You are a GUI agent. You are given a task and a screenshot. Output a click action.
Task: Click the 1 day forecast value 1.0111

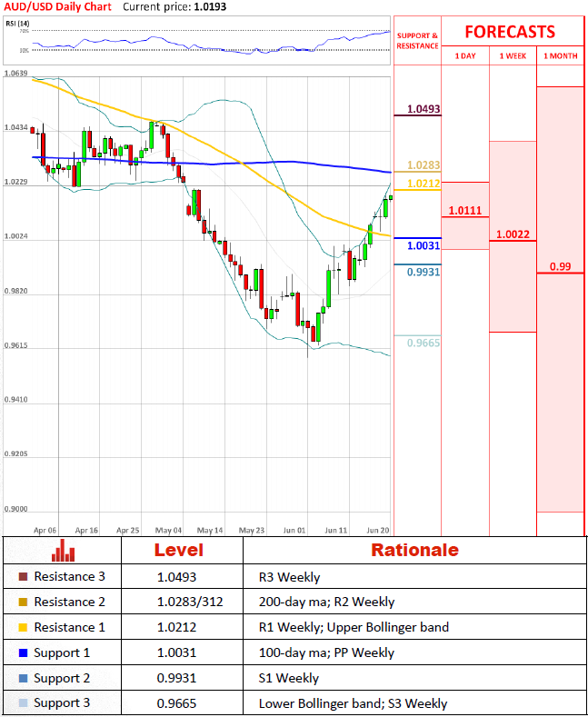pyautogui.click(x=465, y=210)
